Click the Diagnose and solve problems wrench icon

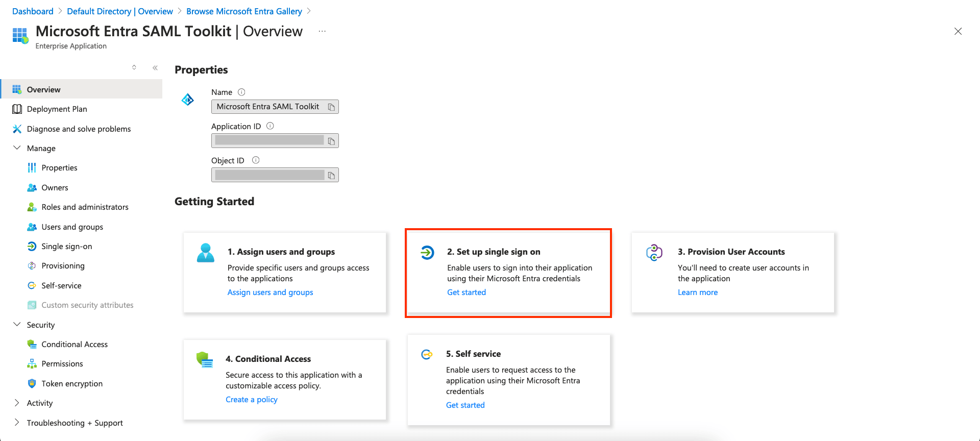[x=17, y=129]
